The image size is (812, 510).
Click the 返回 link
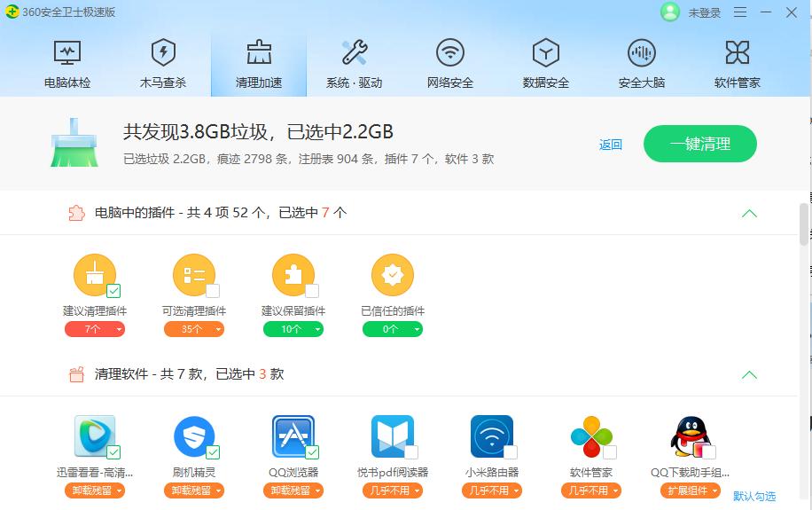coord(611,145)
